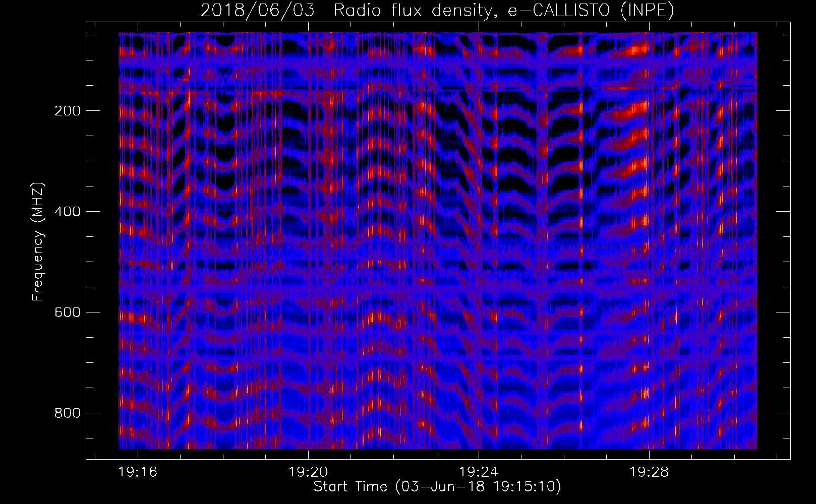Click the 600 frequency tick label
This screenshot has height=504, width=816.
tap(67, 312)
